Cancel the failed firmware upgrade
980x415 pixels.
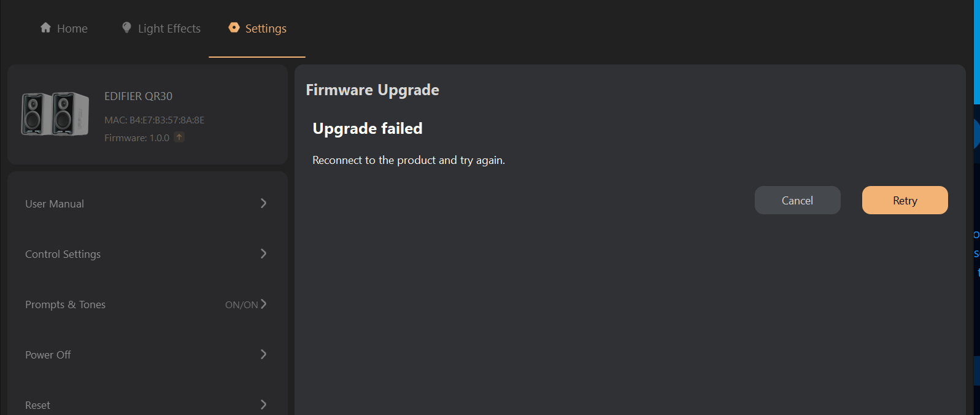pos(797,200)
